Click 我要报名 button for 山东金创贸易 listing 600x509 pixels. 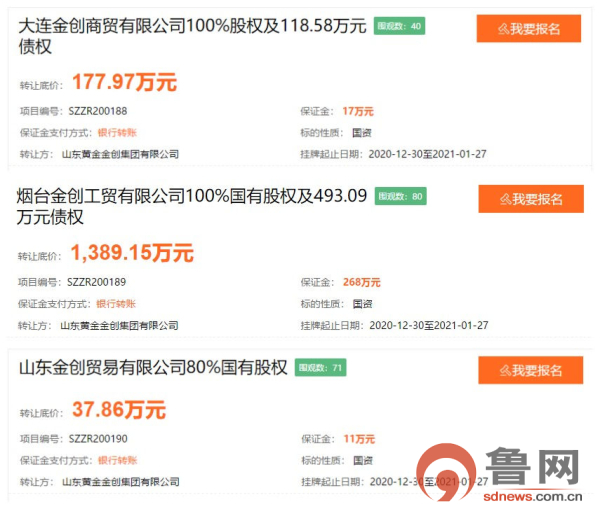pyautogui.click(x=530, y=370)
